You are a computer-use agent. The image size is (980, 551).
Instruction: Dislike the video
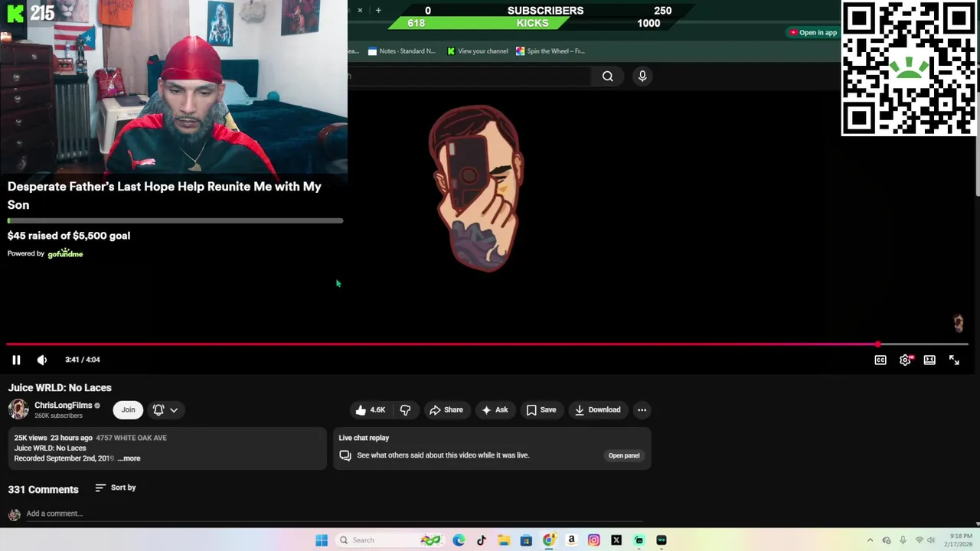tap(405, 410)
